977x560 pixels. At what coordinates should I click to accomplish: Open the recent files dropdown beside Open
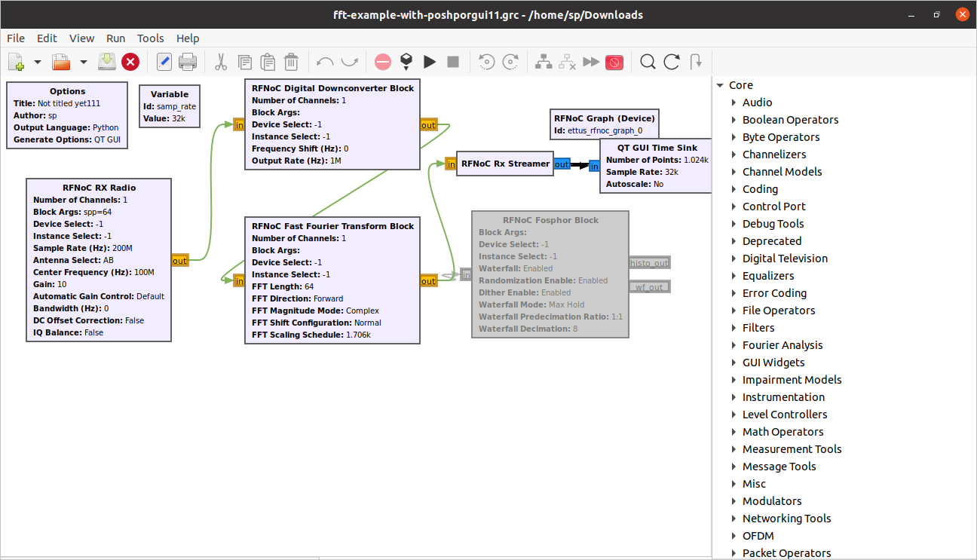tap(84, 62)
